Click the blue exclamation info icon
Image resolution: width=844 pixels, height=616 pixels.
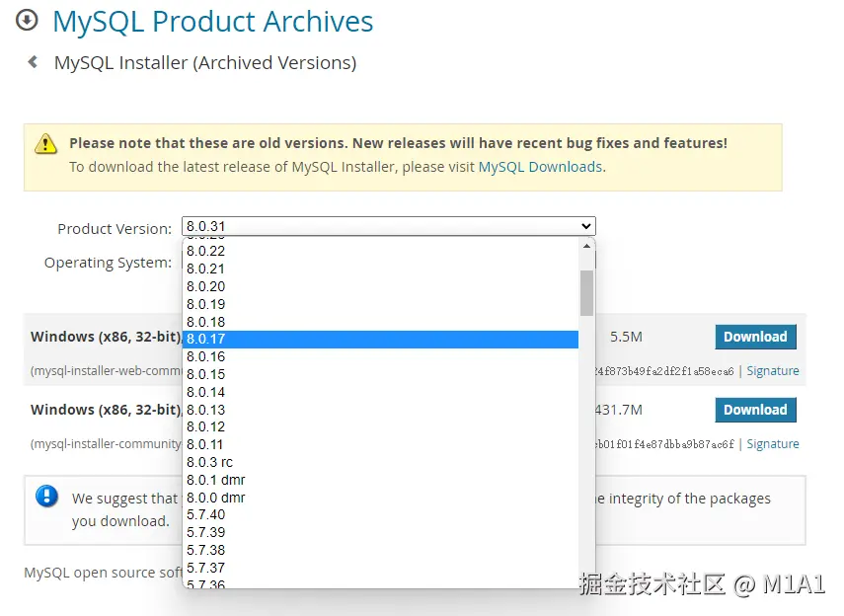click(46, 496)
